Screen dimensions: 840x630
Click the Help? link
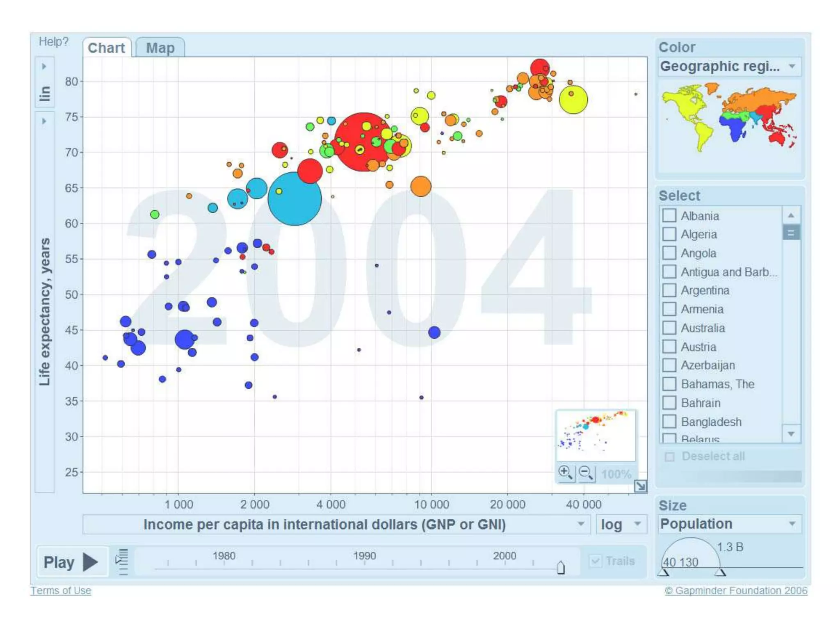(54, 41)
